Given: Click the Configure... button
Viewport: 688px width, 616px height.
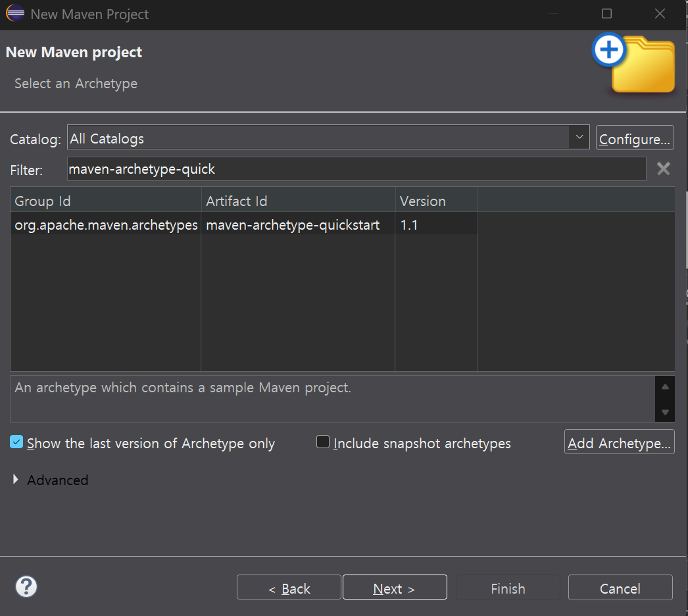Looking at the screenshot, I should pyautogui.click(x=635, y=138).
